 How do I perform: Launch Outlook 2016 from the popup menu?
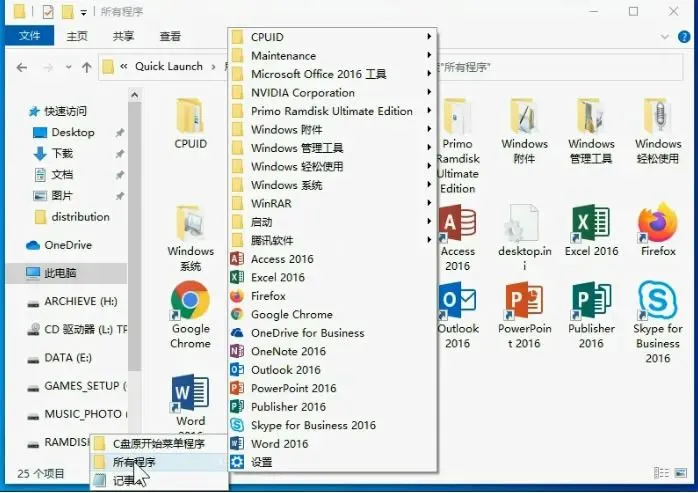(332, 370)
